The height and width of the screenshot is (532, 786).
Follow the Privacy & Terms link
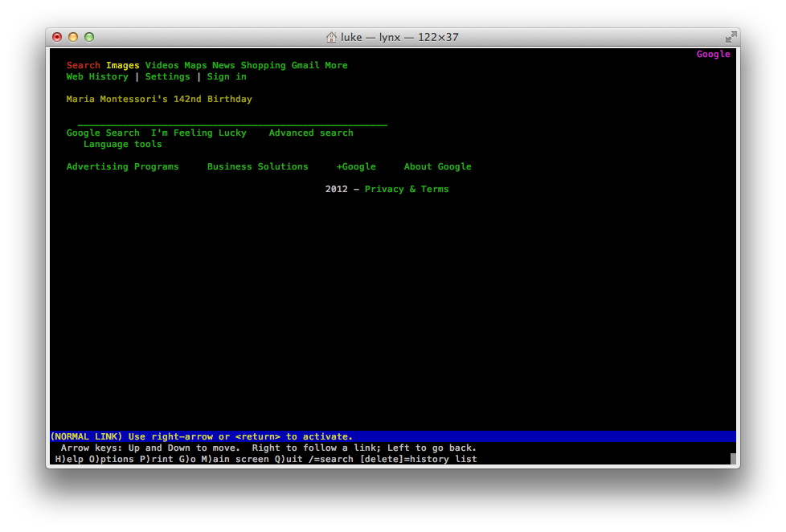point(407,190)
